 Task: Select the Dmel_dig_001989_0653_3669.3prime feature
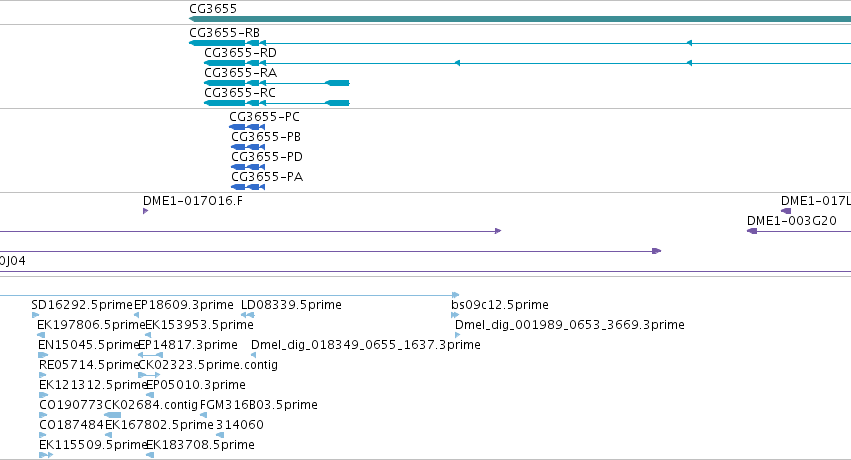coord(458,335)
